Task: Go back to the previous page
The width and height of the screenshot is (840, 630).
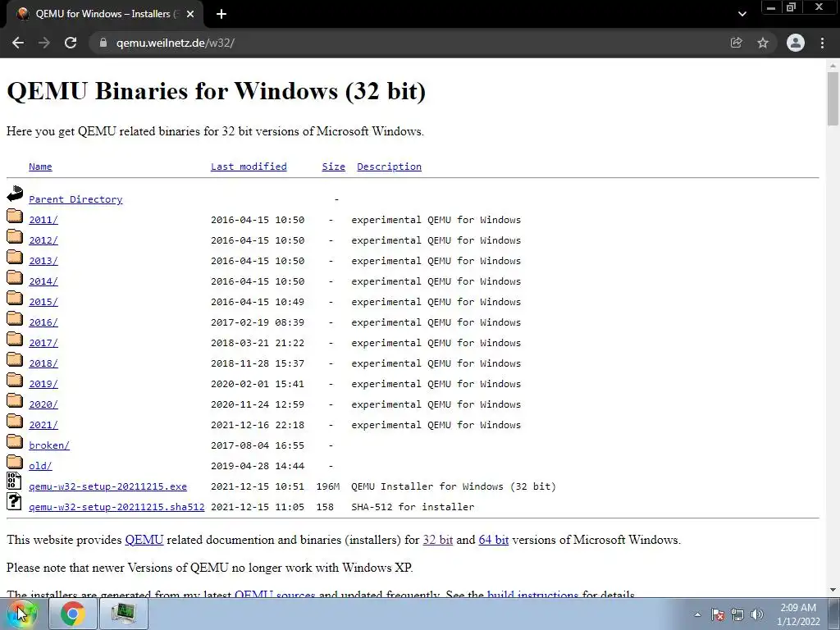Action: coord(18,43)
